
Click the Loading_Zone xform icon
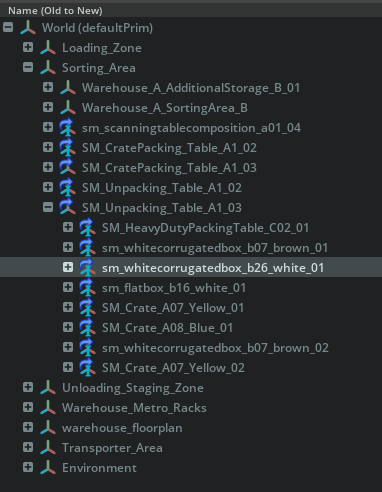tap(48, 48)
